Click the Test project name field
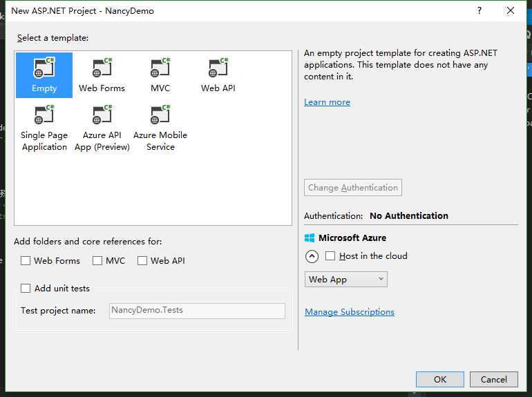This screenshot has width=532, height=397. tap(197, 311)
